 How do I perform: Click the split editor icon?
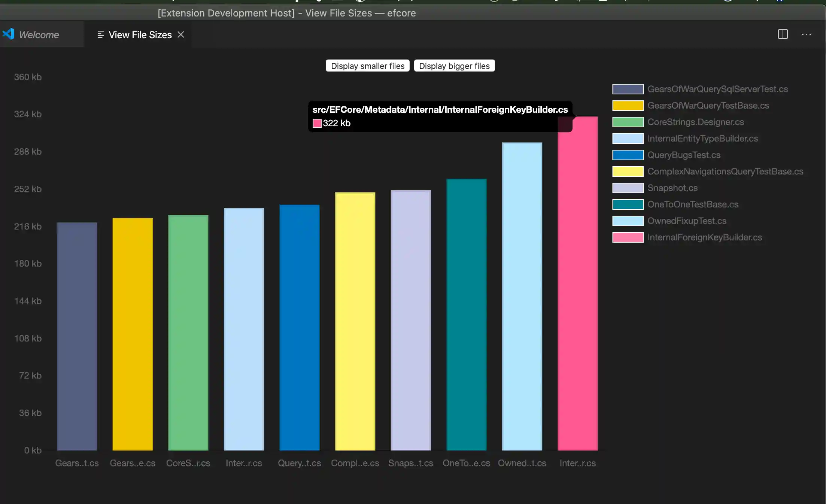(x=783, y=34)
